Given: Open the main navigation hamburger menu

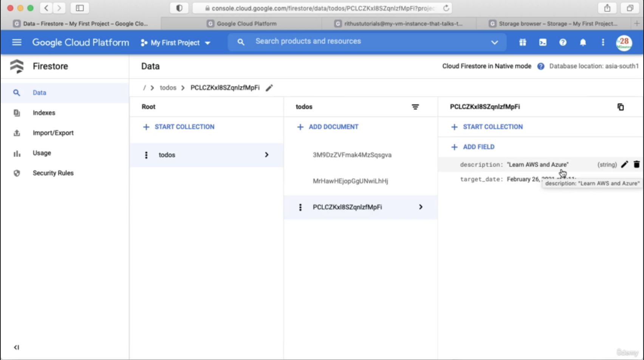Looking at the screenshot, I should pyautogui.click(x=17, y=42).
